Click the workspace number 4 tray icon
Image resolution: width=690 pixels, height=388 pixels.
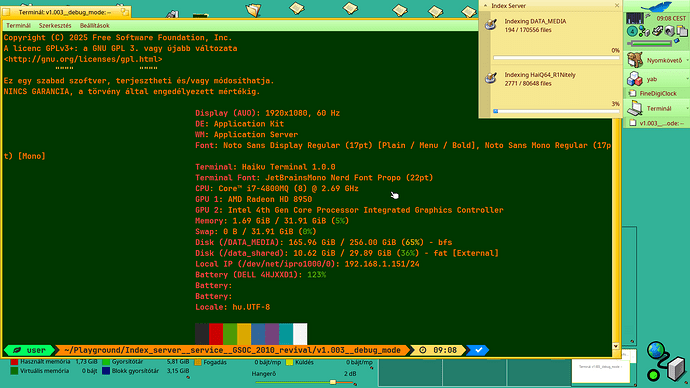[x=632, y=31]
